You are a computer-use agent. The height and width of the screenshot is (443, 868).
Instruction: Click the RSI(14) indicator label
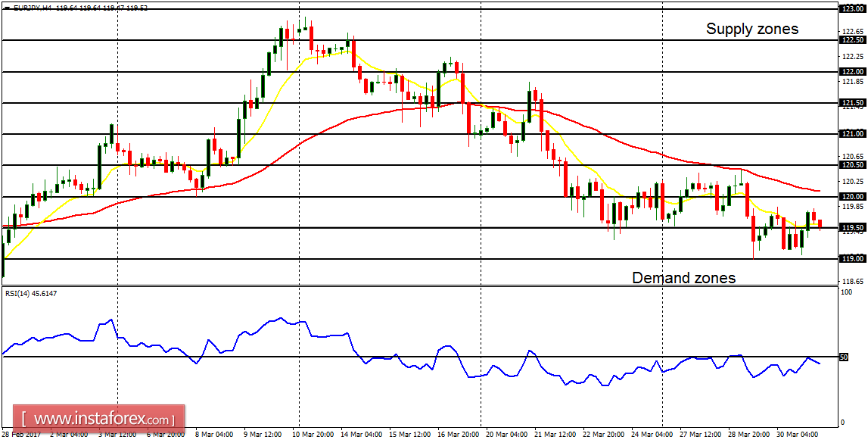click(x=20, y=292)
